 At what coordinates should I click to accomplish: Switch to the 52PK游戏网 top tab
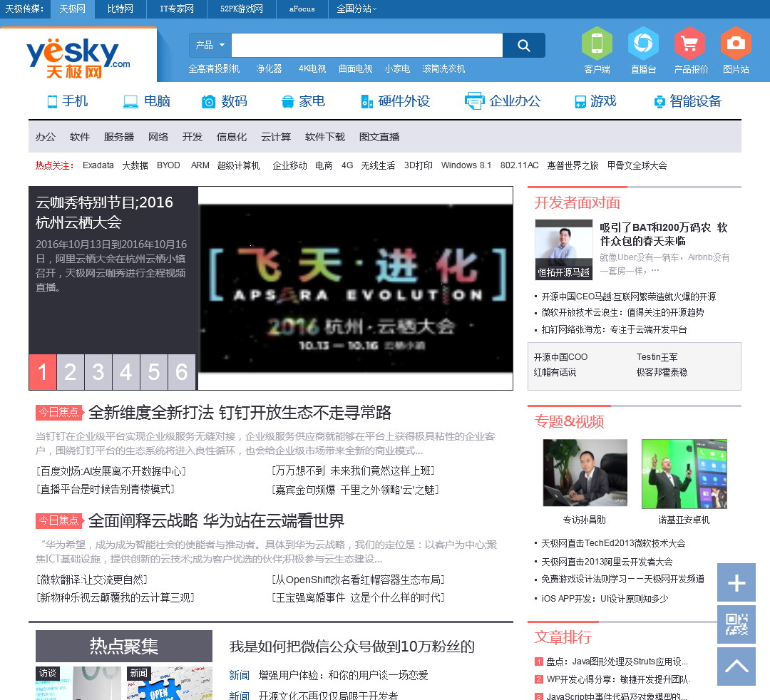[241, 9]
